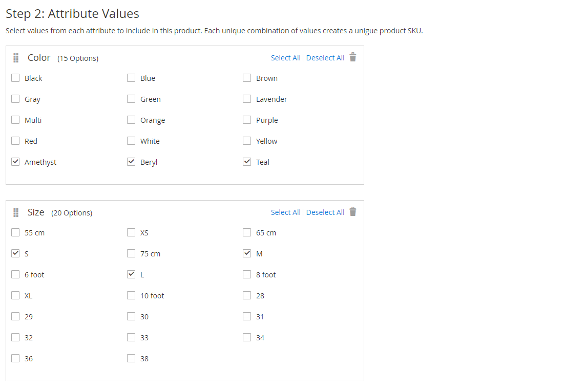Screen dimensions: 585x392
Task: Grab the Size attribute drag handle
Action: [16, 212]
